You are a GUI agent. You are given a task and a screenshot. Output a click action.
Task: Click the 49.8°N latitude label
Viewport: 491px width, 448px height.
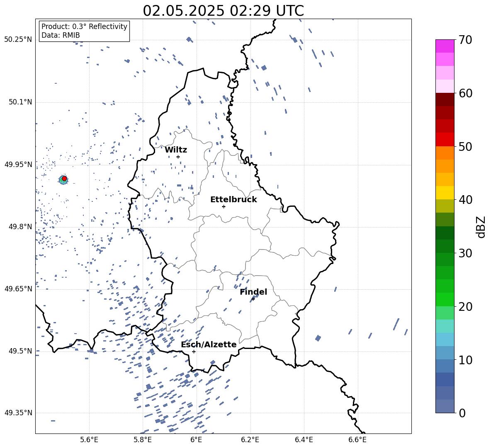(20, 227)
